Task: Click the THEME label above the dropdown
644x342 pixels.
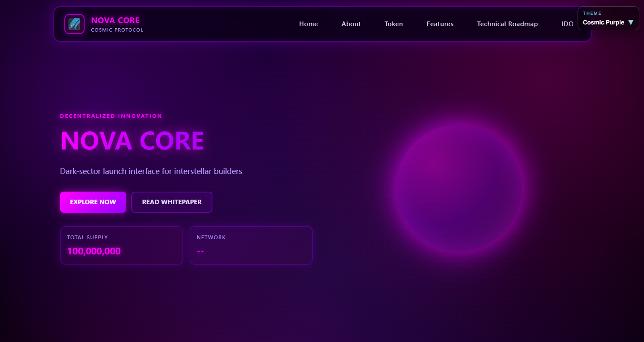Action: pyautogui.click(x=592, y=13)
